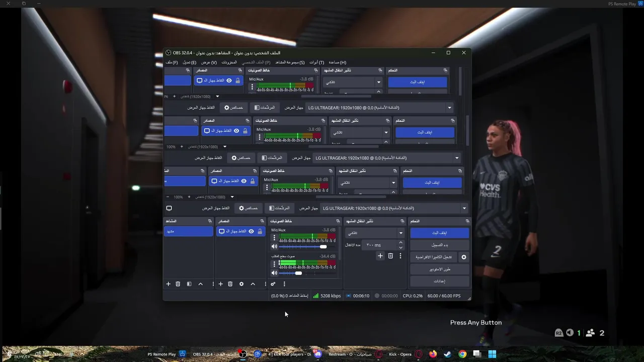Image resolution: width=644 pixels, height=362 pixels.
Task: Open the ملف (F) File menu
Action: [172, 62]
